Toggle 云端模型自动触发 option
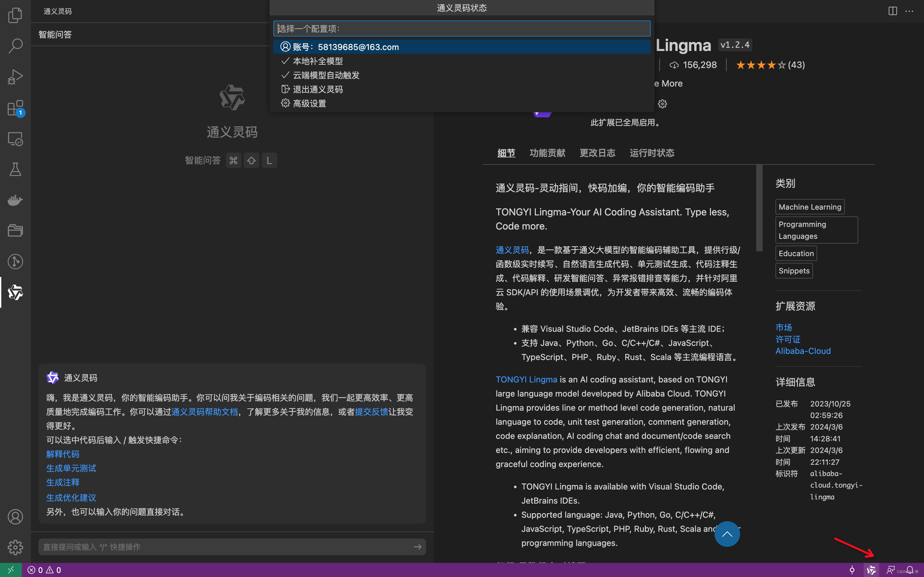This screenshot has width=924, height=577. [326, 75]
